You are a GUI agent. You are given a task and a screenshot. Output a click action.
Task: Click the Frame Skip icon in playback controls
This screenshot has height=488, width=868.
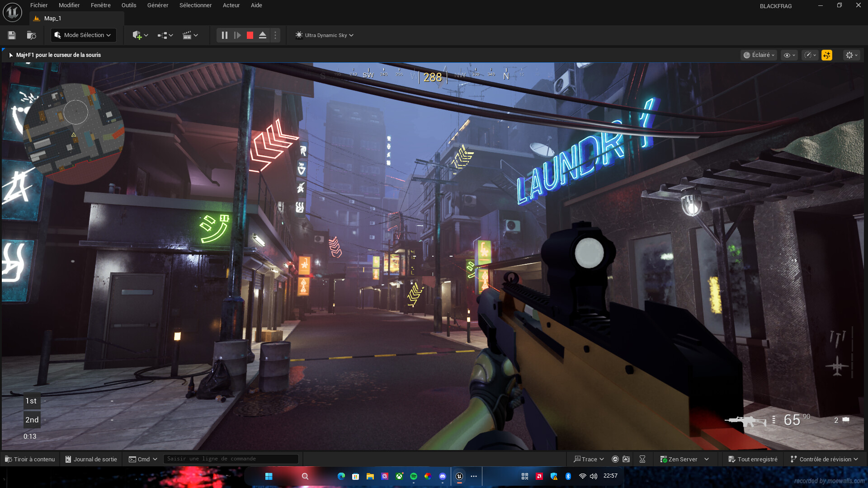(x=237, y=35)
